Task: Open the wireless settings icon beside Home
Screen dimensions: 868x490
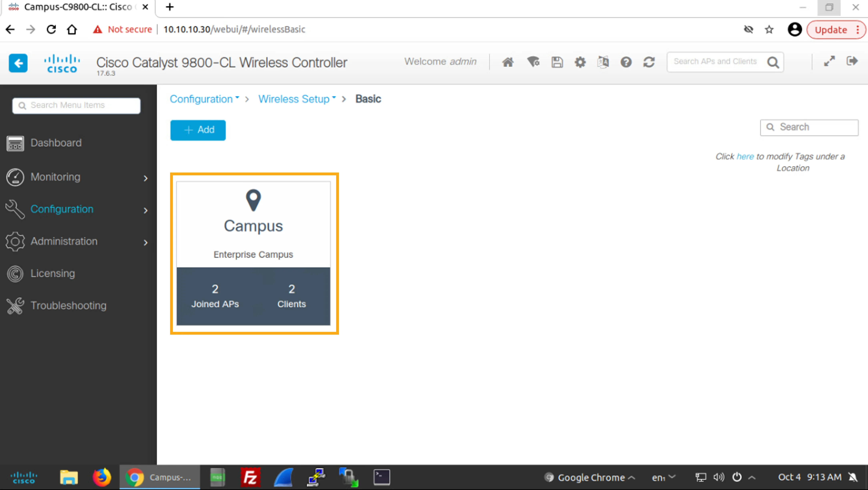Action: coord(533,62)
